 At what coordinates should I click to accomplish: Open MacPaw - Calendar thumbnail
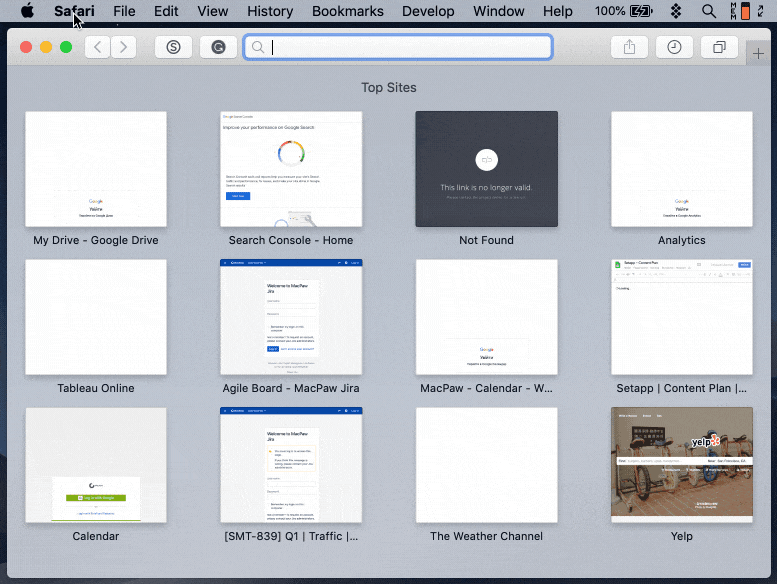pos(486,317)
